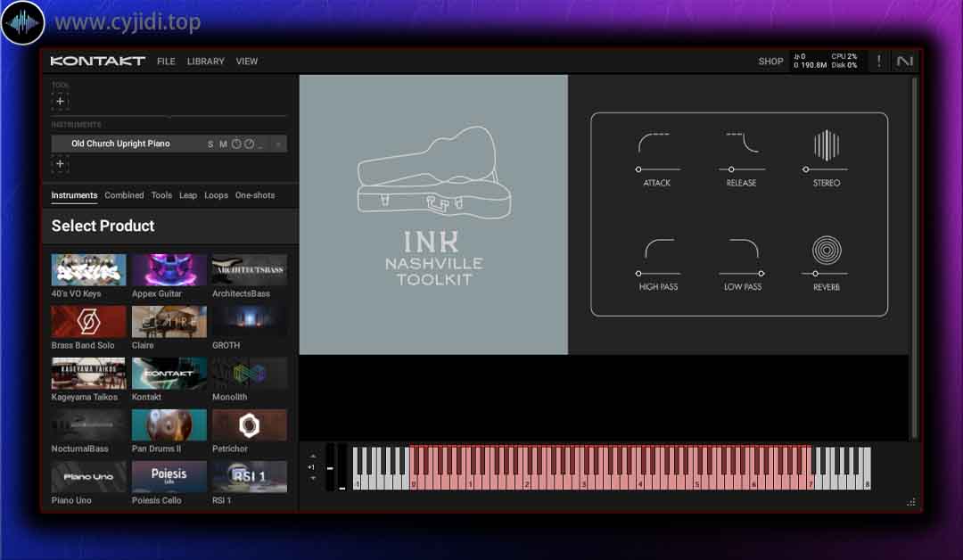Adjust the LOW PASS slider
The image size is (963, 560).
742,274
